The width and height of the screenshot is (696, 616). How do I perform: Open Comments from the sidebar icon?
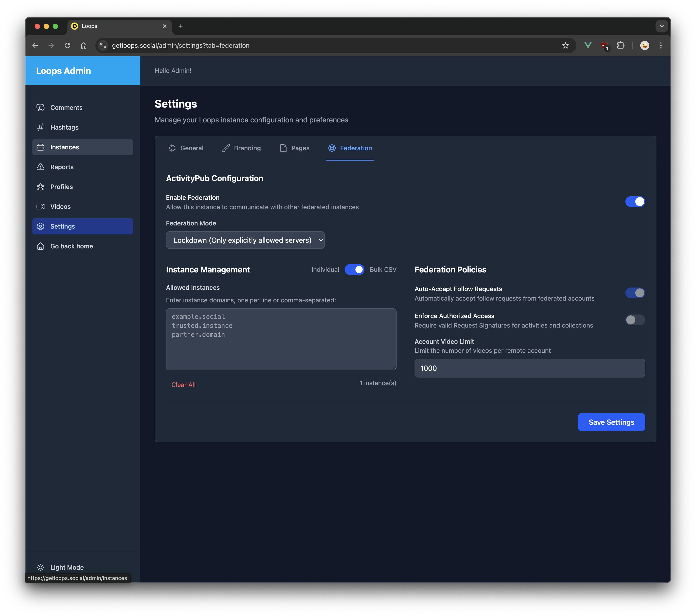(40, 108)
